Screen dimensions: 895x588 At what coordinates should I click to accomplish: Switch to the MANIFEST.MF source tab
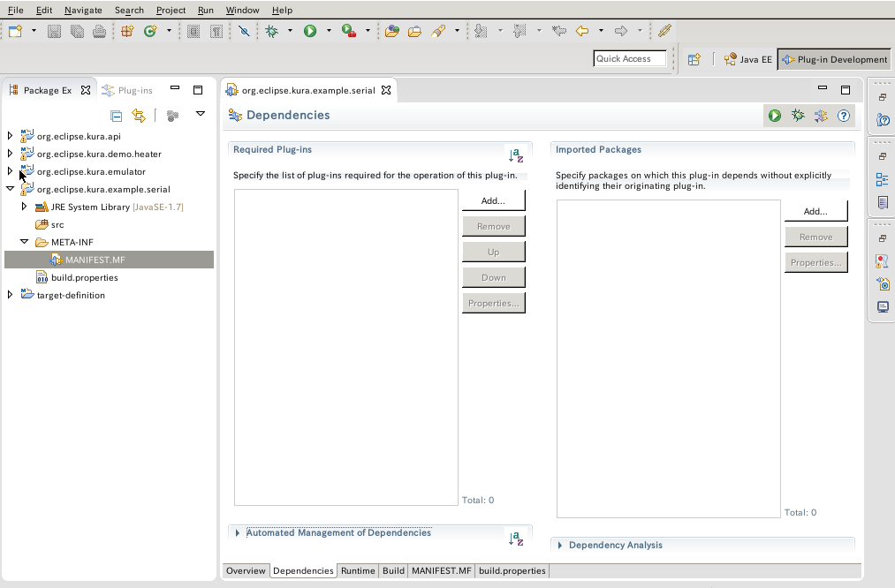(442, 571)
